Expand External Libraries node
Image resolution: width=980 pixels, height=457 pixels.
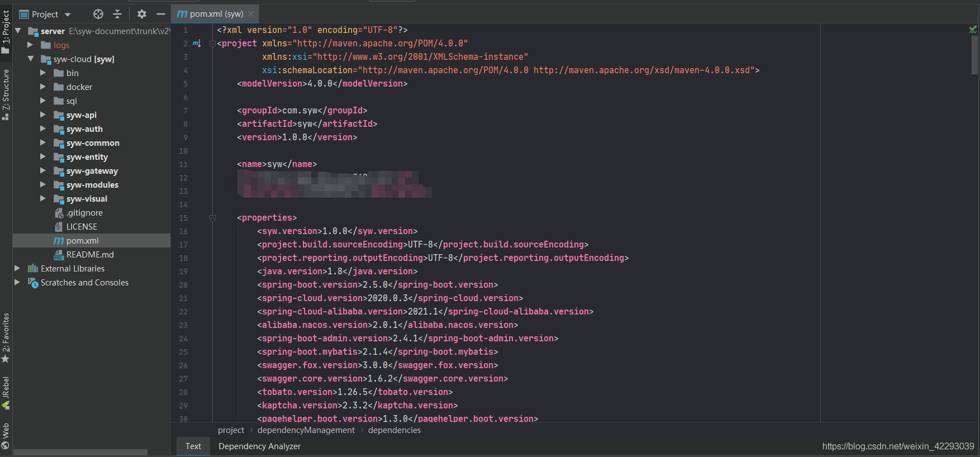[17, 268]
